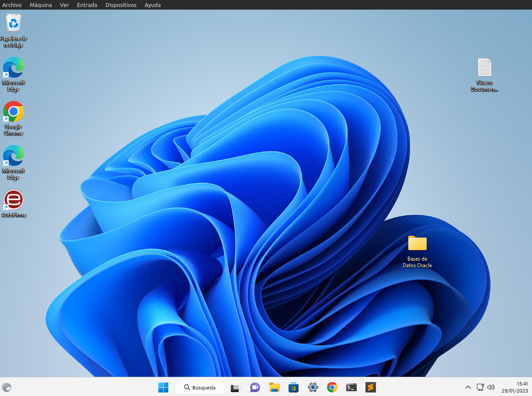
Task: Select the Google Chrome desktop shortcut
Action: [x=14, y=119]
